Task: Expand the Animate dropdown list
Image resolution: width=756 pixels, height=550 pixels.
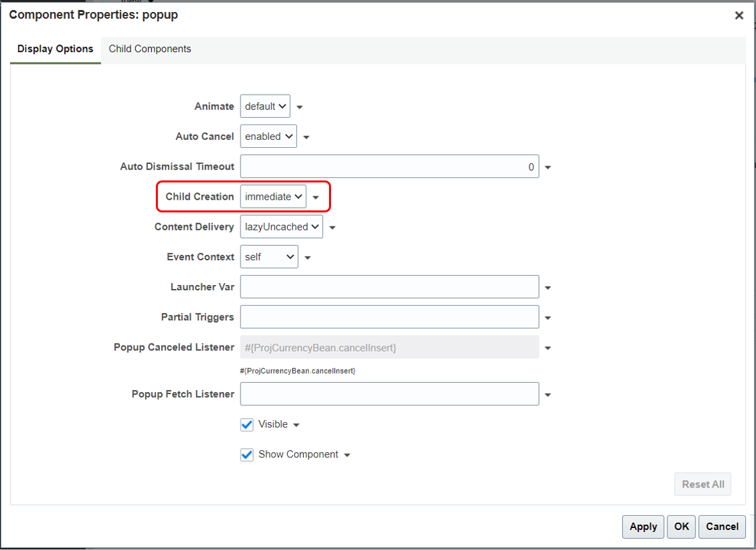Action: tap(265, 106)
